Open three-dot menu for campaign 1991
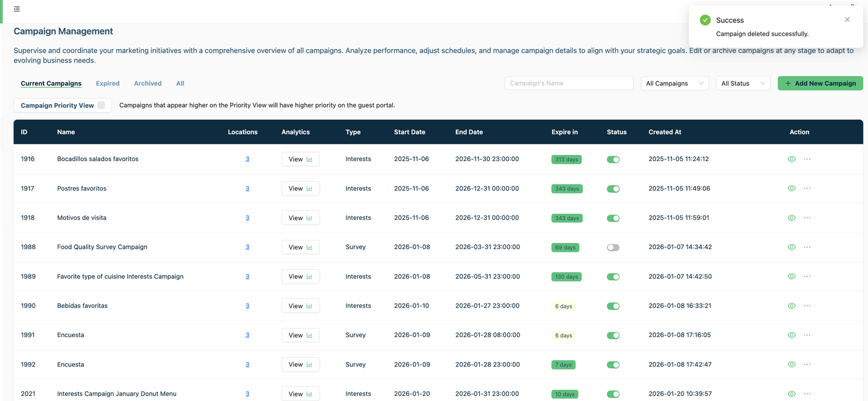Viewport: 868px width, 401px height. [807, 335]
